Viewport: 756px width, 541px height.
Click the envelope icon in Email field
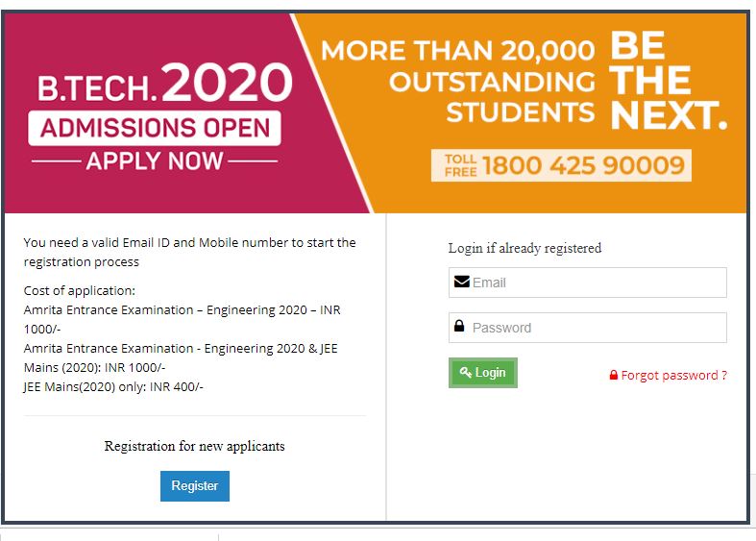(x=461, y=283)
